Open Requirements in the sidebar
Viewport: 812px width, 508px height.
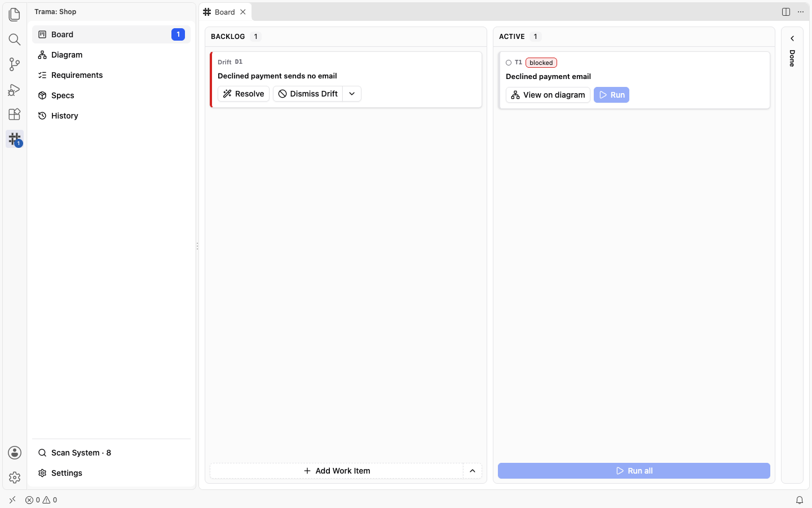112,75
